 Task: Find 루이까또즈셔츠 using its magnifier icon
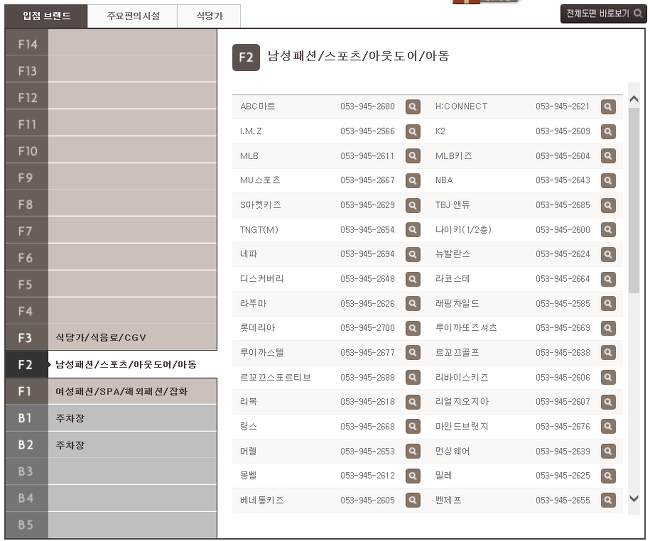click(x=608, y=328)
